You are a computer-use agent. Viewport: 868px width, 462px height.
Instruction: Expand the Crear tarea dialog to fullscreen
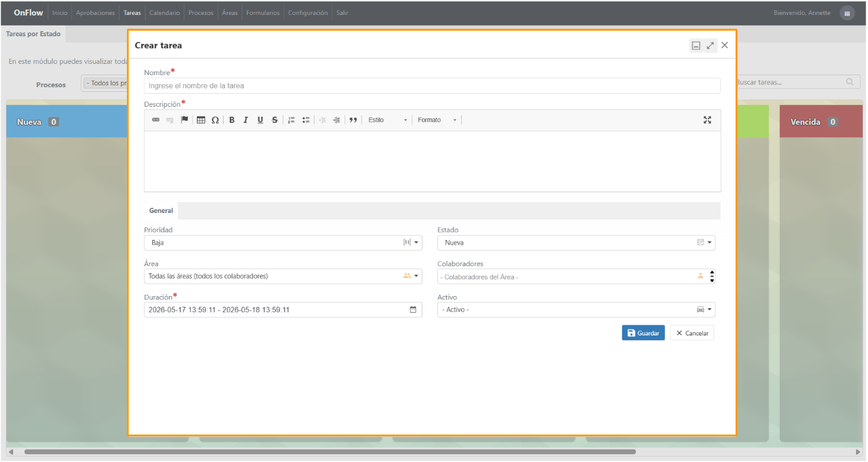(710, 45)
